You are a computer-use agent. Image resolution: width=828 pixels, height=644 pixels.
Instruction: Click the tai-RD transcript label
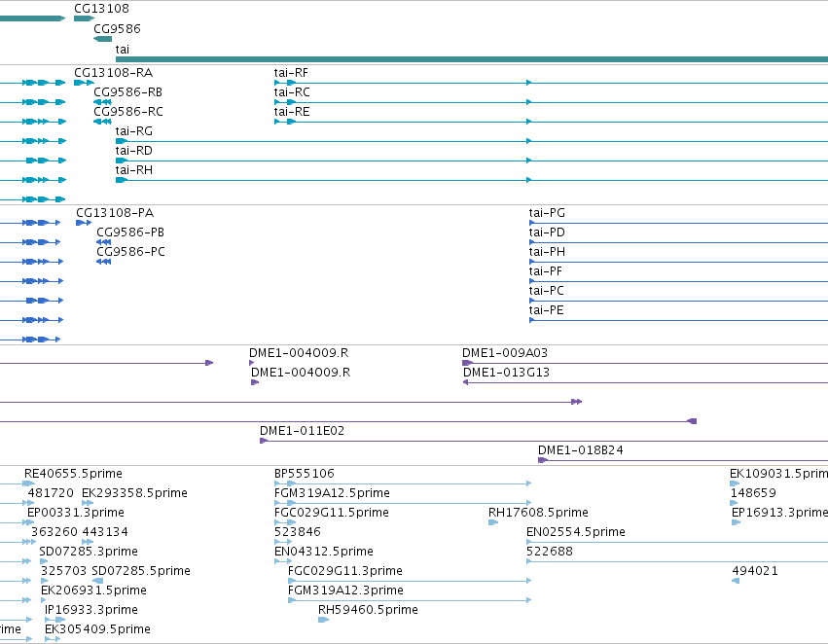[x=134, y=151]
